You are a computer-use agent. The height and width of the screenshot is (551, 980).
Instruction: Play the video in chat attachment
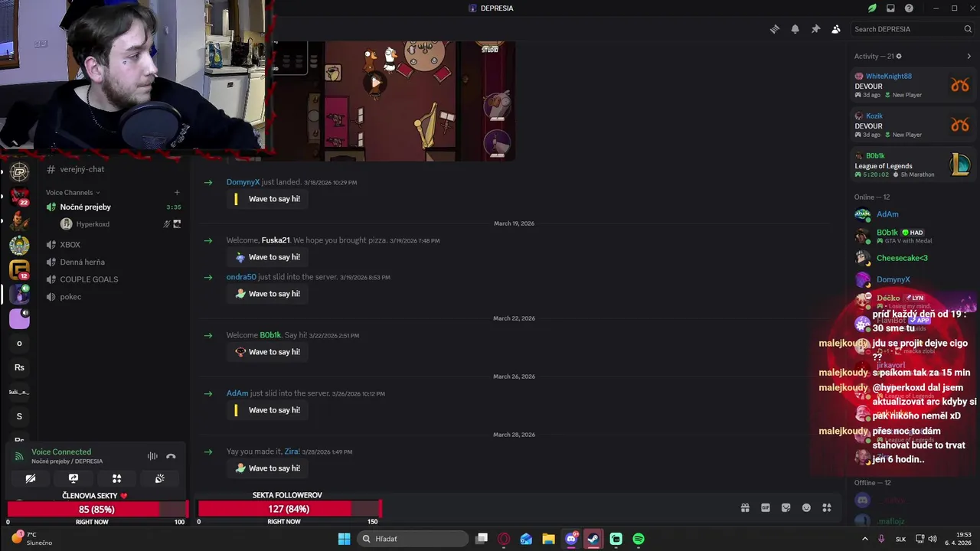click(375, 82)
